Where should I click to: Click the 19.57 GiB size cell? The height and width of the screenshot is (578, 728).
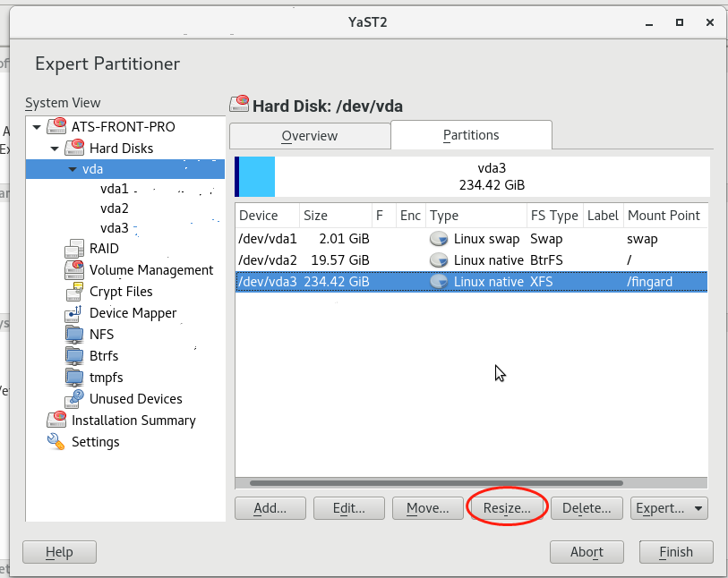click(340, 260)
